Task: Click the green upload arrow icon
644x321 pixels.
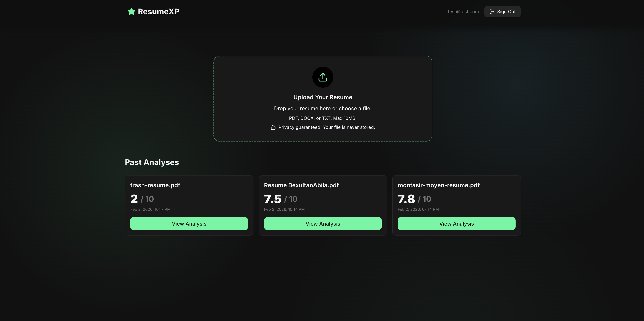Action: tap(323, 77)
